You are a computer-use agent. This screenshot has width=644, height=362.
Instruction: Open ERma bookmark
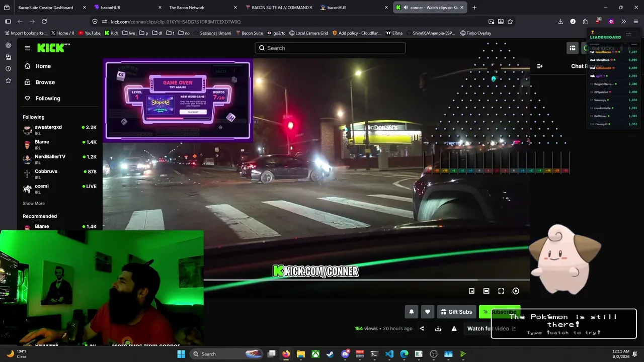click(394, 33)
